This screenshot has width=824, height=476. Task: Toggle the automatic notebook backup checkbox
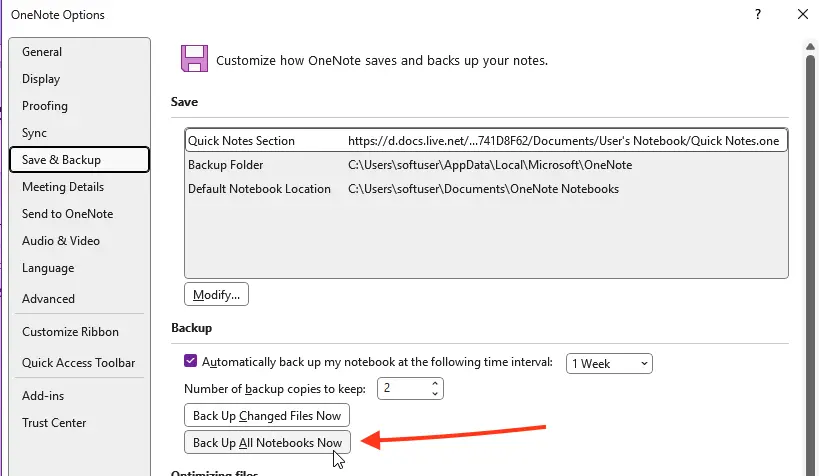coord(191,362)
